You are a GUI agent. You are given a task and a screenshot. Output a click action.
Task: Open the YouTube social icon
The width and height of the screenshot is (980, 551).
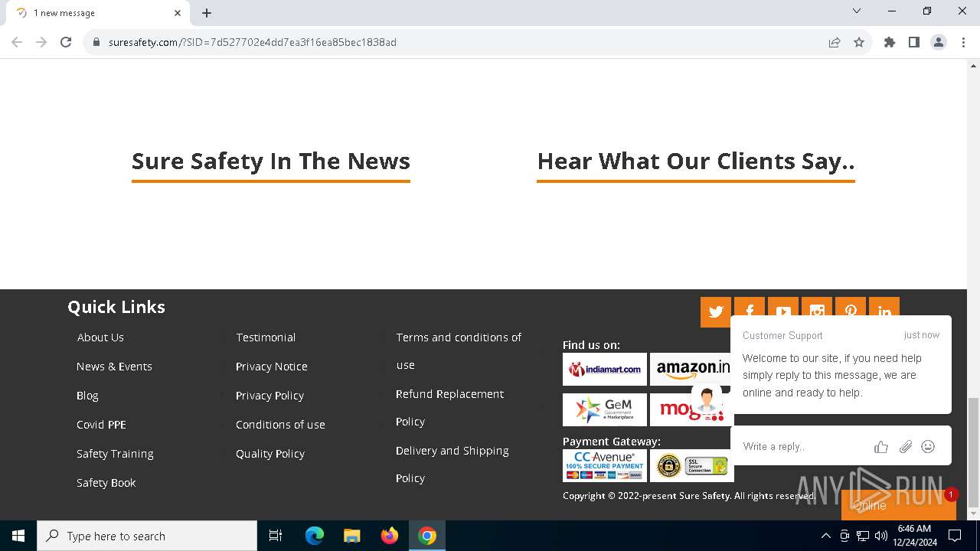[x=783, y=306]
